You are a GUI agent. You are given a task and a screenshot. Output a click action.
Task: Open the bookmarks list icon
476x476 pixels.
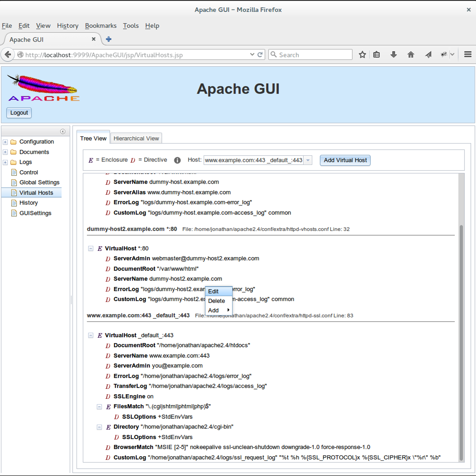point(376,55)
